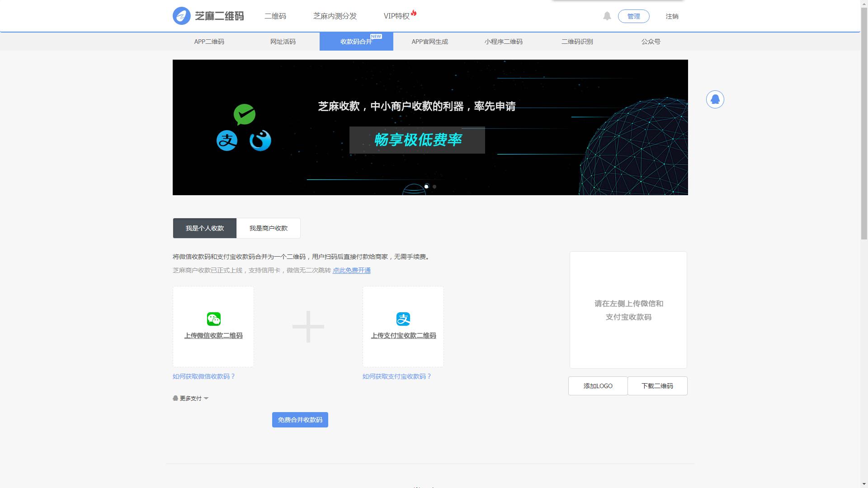Click the Zhima QR code logo icon
The image size is (868, 488).
[182, 16]
